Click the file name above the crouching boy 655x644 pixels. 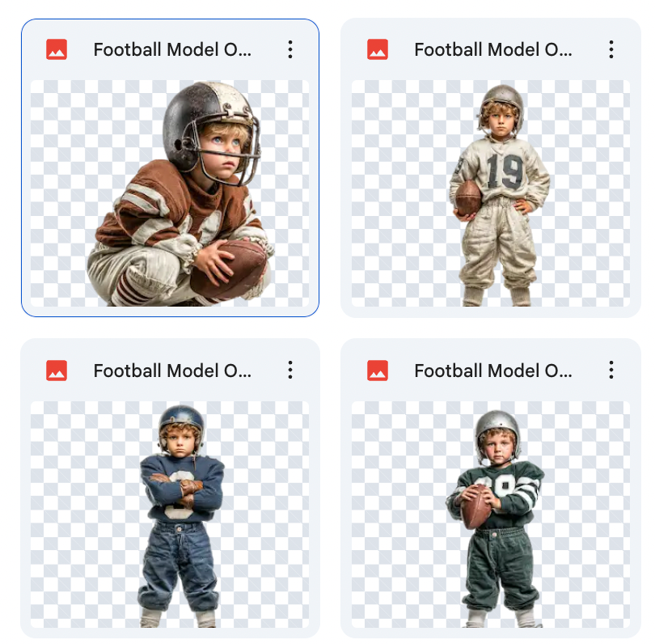coord(172,49)
